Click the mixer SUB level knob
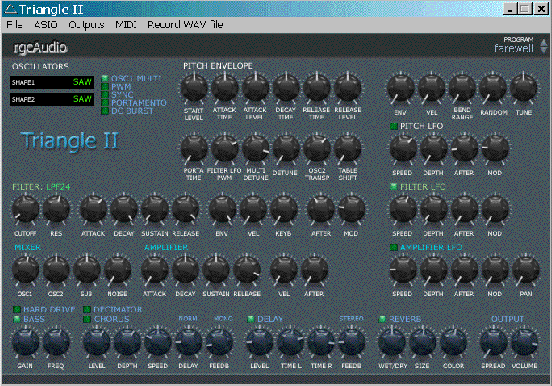The height and width of the screenshot is (386, 552). click(x=87, y=270)
